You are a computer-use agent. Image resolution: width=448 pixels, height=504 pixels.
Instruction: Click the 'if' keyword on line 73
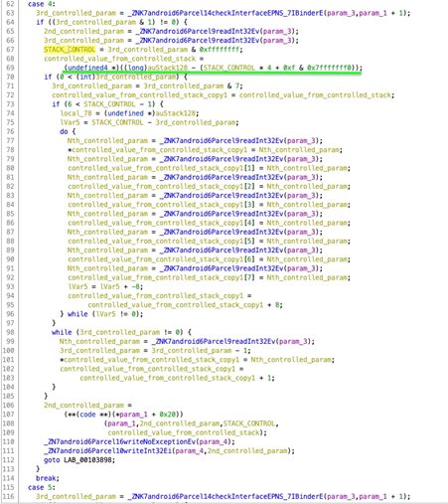pos(56,104)
